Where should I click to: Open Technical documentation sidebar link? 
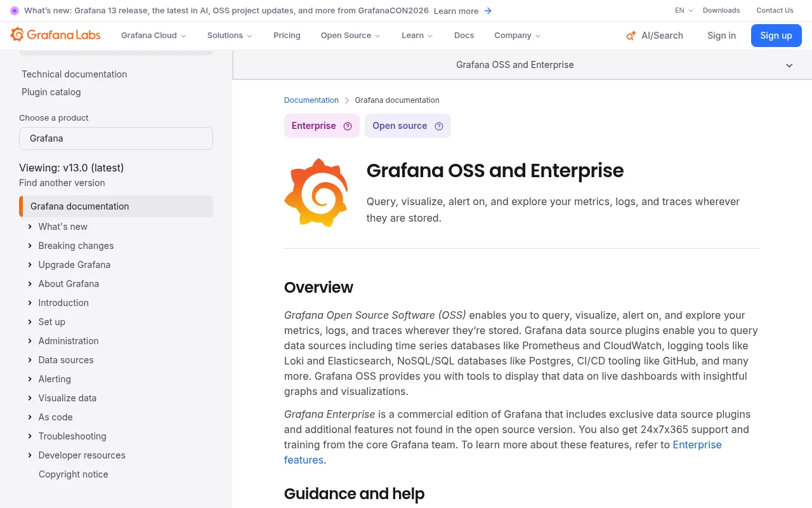point(74,74)
